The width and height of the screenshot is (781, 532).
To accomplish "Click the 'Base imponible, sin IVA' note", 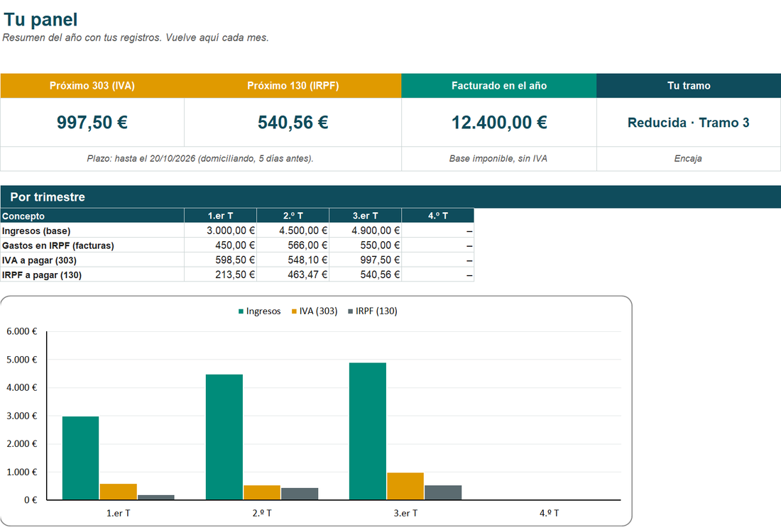I will pos(498,159).
